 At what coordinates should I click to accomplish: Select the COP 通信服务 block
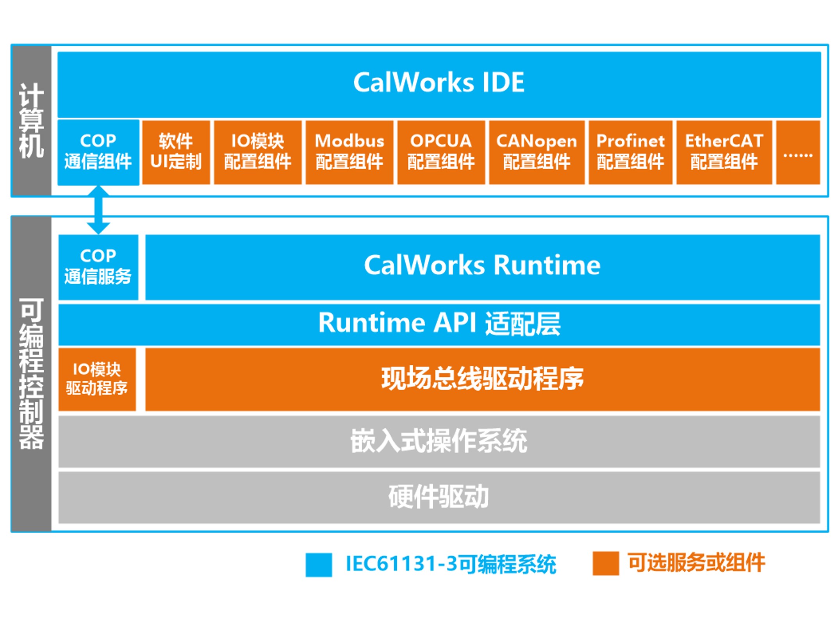click(98, 267)
